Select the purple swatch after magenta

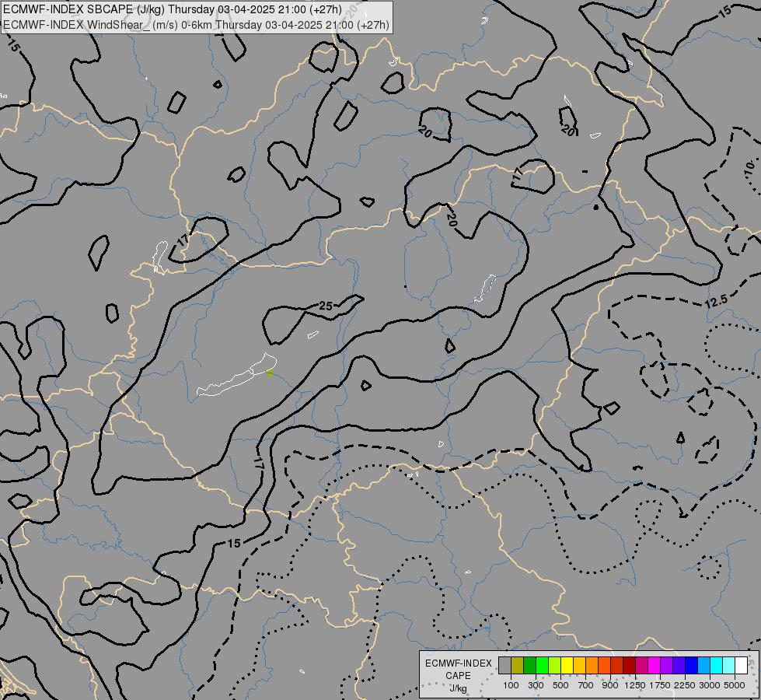666,666
